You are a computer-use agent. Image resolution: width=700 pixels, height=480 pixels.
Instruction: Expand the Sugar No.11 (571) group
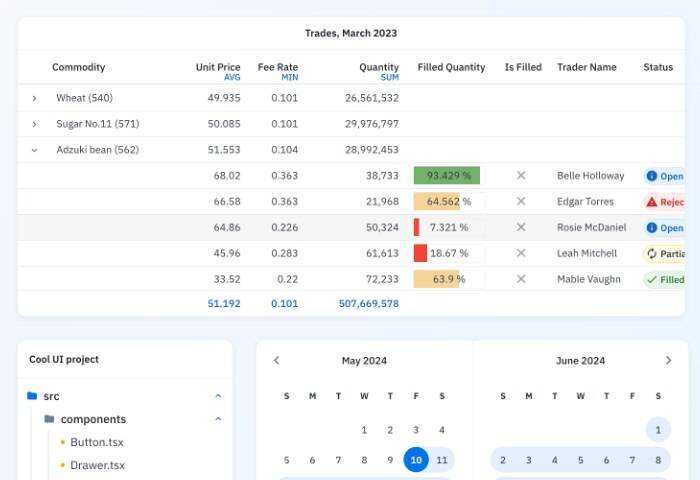[34, 124]
